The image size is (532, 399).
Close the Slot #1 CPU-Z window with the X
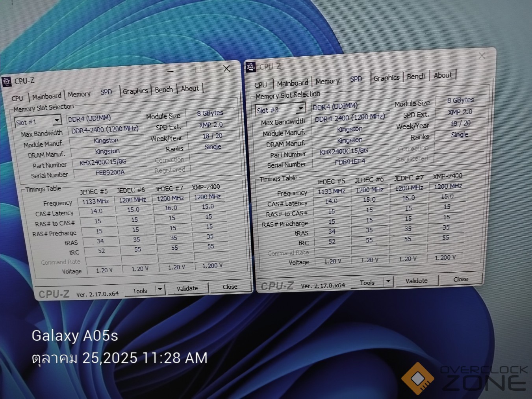[226, 69]
